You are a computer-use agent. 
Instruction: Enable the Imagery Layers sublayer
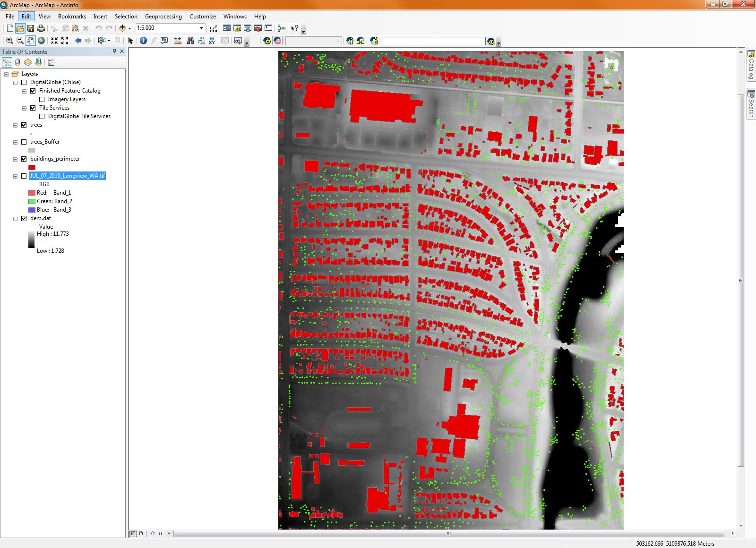pos(42,99)
